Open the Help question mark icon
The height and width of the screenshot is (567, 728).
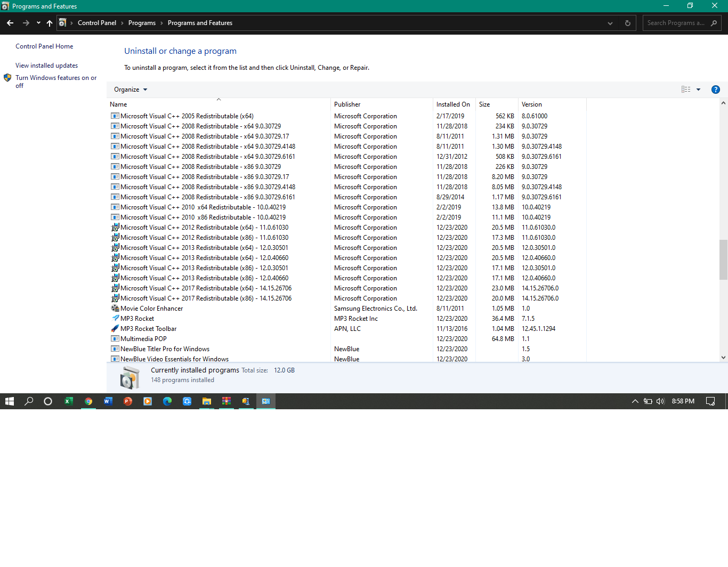(715, 90)
